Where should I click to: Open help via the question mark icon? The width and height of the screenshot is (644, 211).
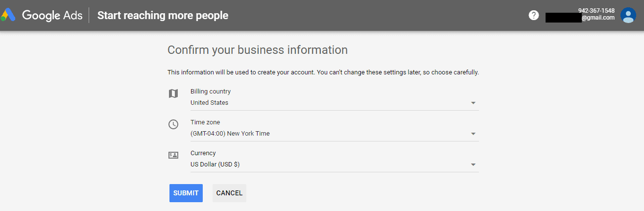[x=533, y=15]
